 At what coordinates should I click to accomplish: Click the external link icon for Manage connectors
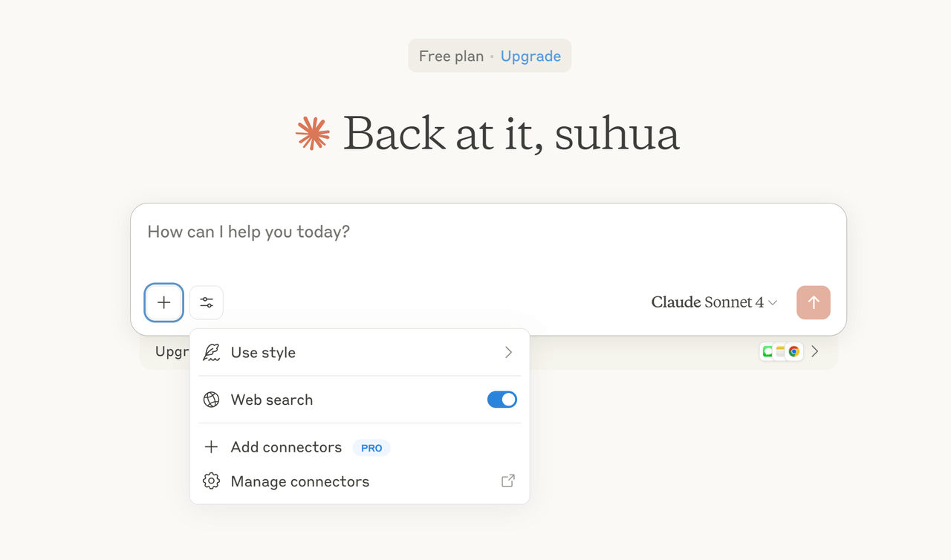coord(508,481)
